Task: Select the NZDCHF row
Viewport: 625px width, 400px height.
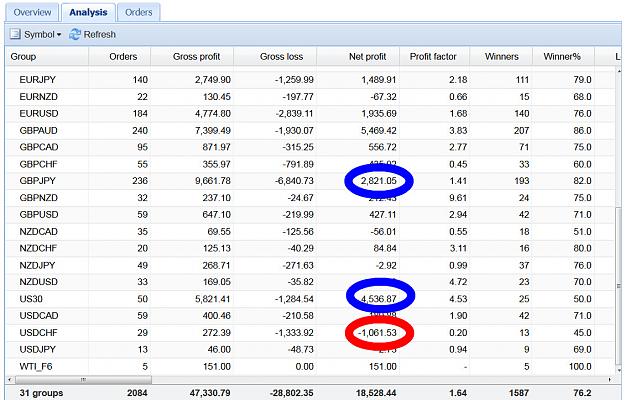Action: 310,248
